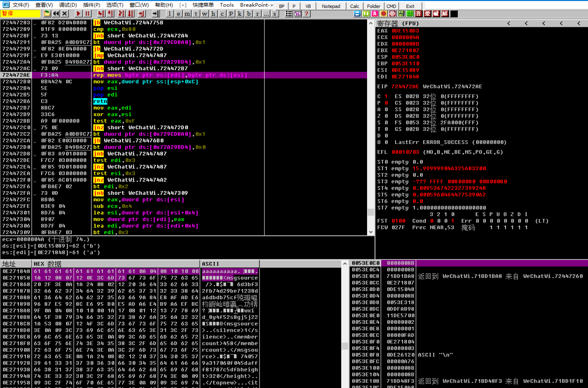Click the VB button
588x388 pixels.
308,6
